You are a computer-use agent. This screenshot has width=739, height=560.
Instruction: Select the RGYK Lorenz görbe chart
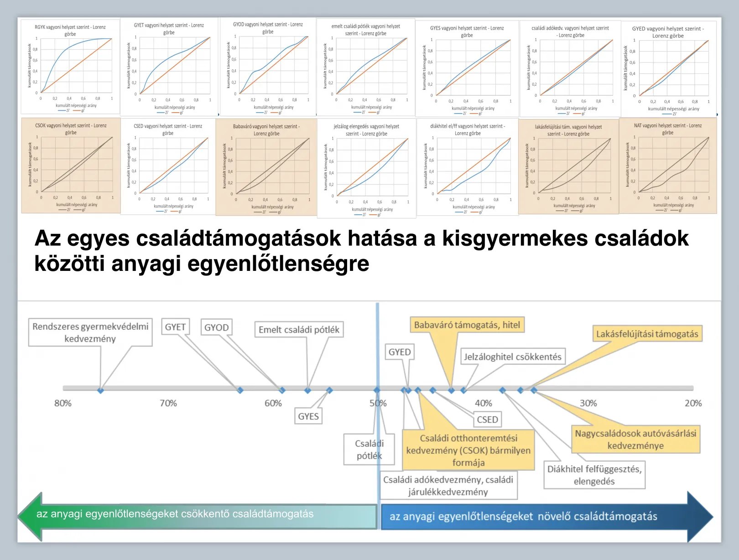pyautogui.click(x=70, y=67)
